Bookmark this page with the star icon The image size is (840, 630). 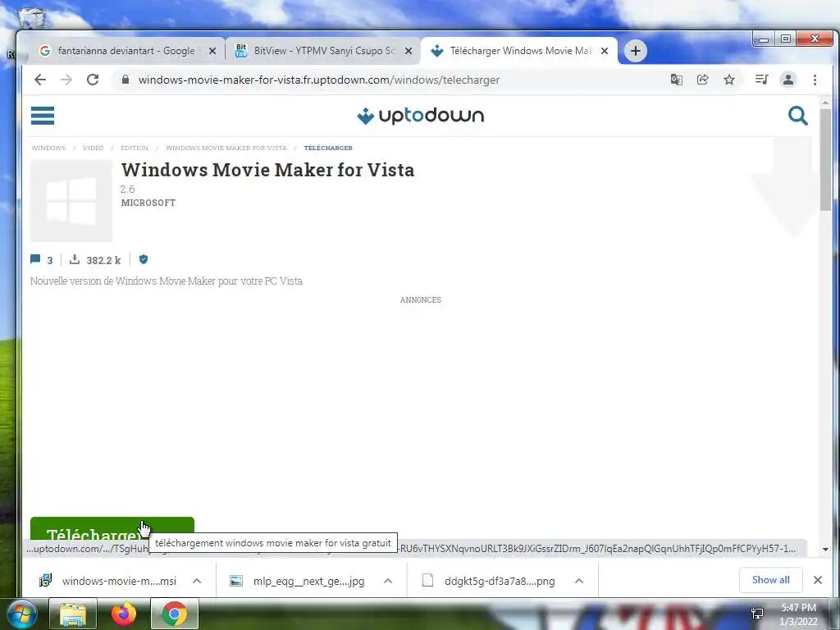point(729,80)
